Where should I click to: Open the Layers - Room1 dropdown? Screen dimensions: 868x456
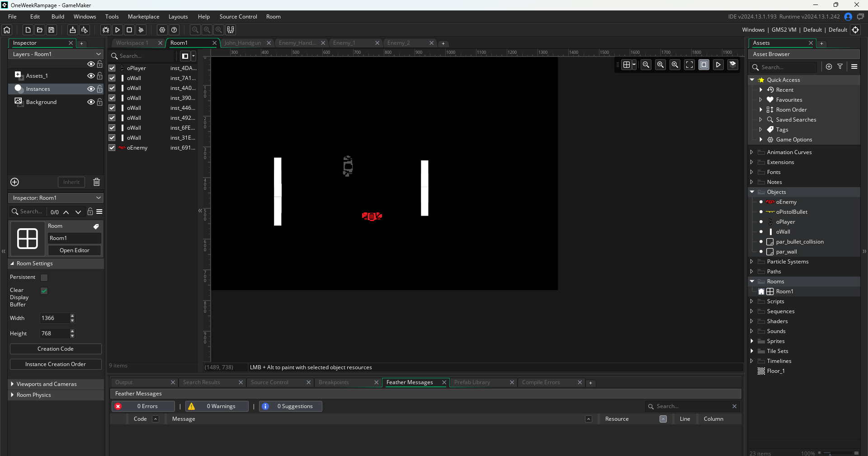(x=56, y=54)
